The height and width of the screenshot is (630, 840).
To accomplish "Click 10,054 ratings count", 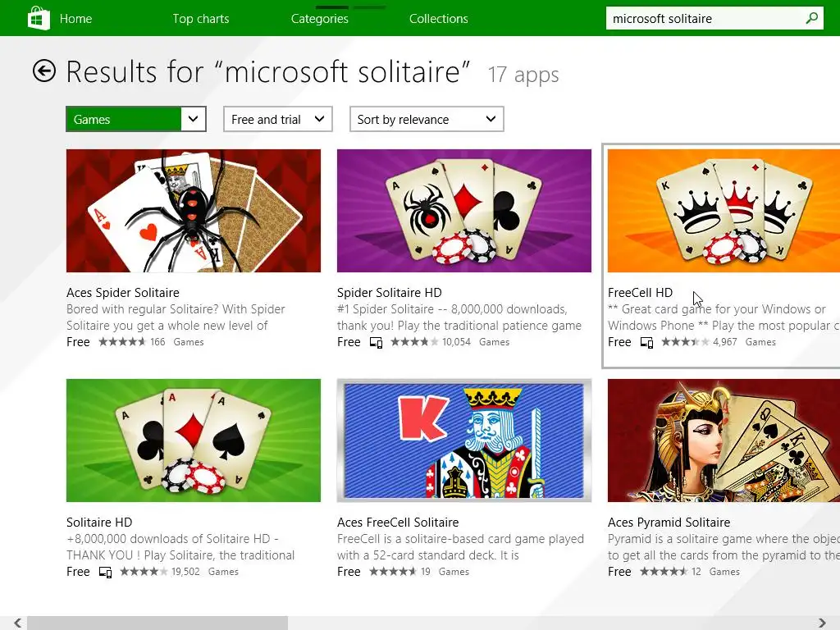I will (456, 342).
